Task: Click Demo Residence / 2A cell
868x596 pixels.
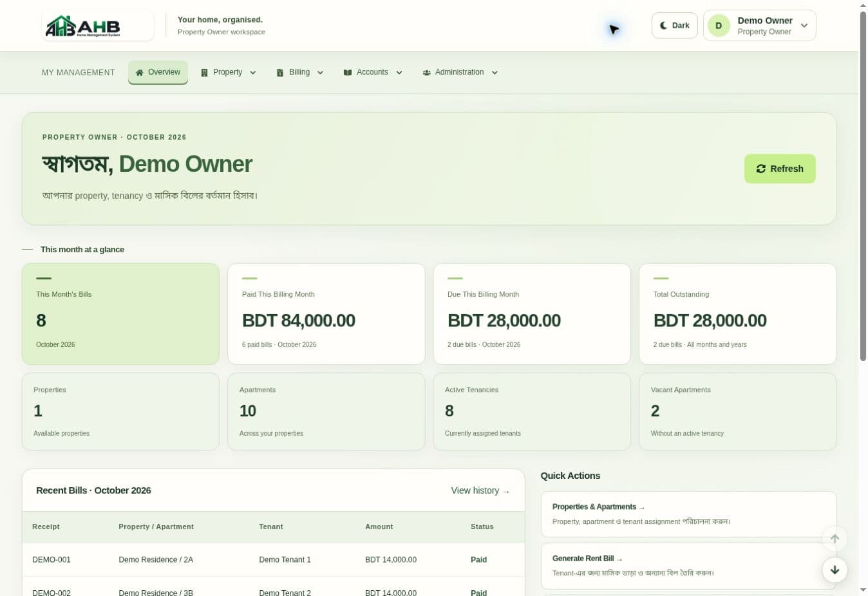Action: coord(156,560)
